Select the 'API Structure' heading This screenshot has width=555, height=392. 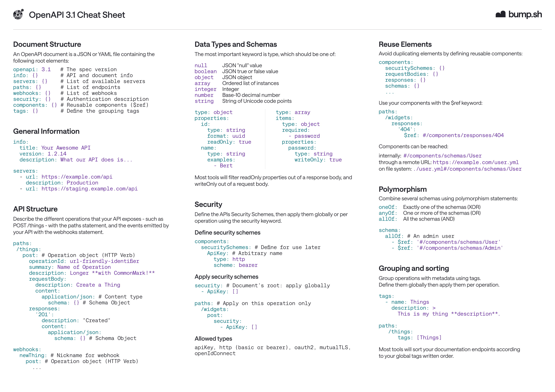tap(36, 209)
